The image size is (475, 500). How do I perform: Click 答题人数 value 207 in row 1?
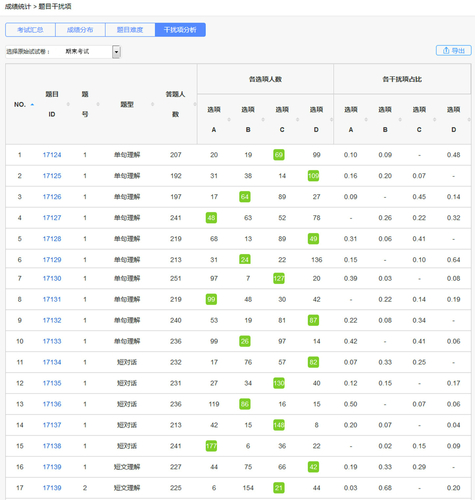coord(176,155)
